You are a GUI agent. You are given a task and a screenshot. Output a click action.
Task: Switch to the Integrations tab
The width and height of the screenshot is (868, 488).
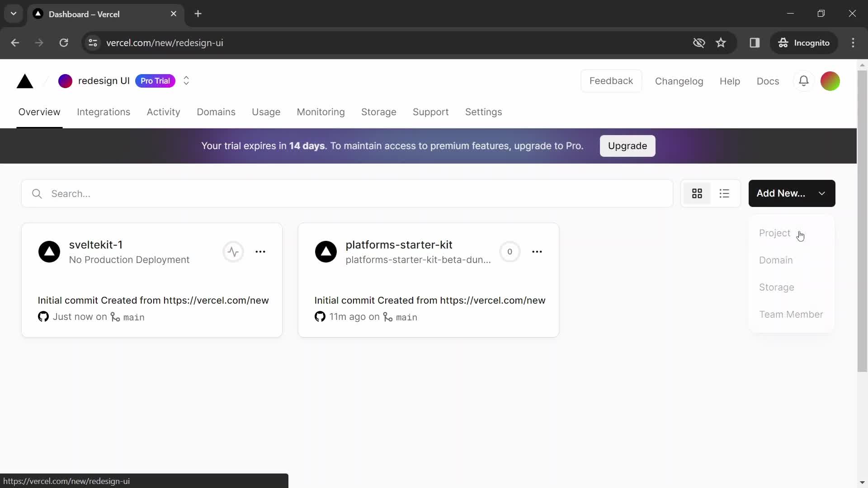tap(103, 112)
